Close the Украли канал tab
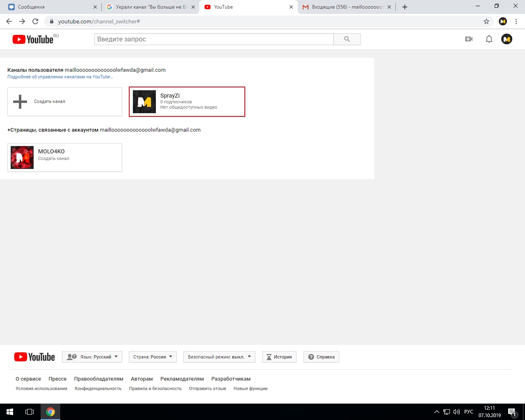This screenshot has height=420, width=525. (193, 7)
